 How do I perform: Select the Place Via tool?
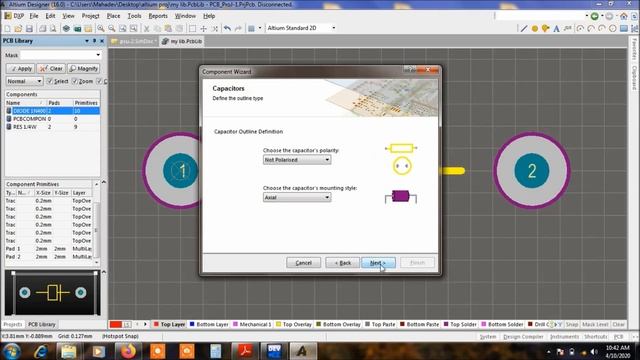545,29
